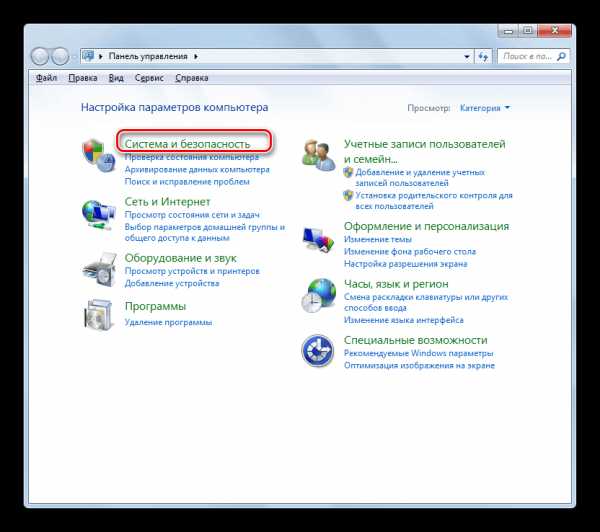Expand the breadcrumb arrow before 'Панель управления'
The image size is (600, 532).
101,57
